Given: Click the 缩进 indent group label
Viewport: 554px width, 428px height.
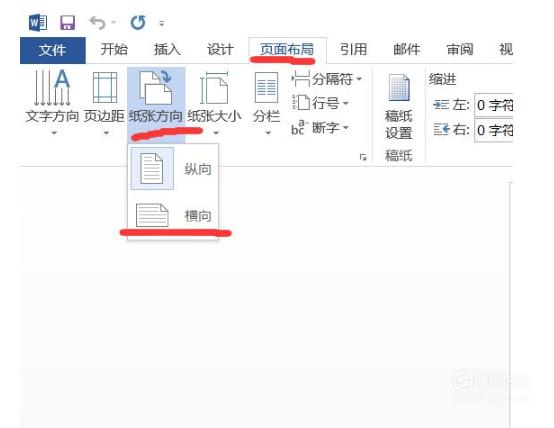Looking at the screenshot, I should (443, 80).
